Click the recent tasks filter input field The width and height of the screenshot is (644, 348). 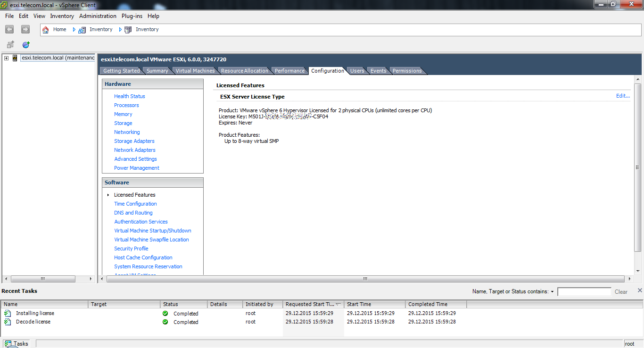584,292
